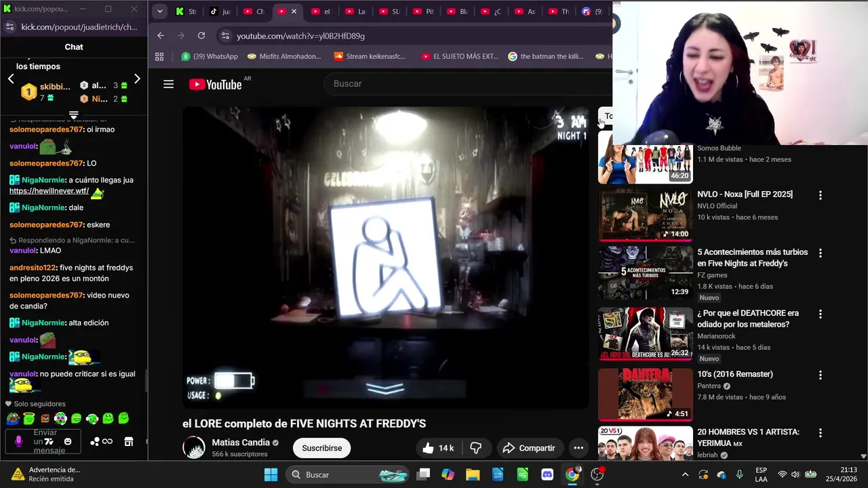Image resolution: width=868 pixels, height=488 pixels.
Task: Activate voice message microphone in Kick chat
Action: (18, 441)
